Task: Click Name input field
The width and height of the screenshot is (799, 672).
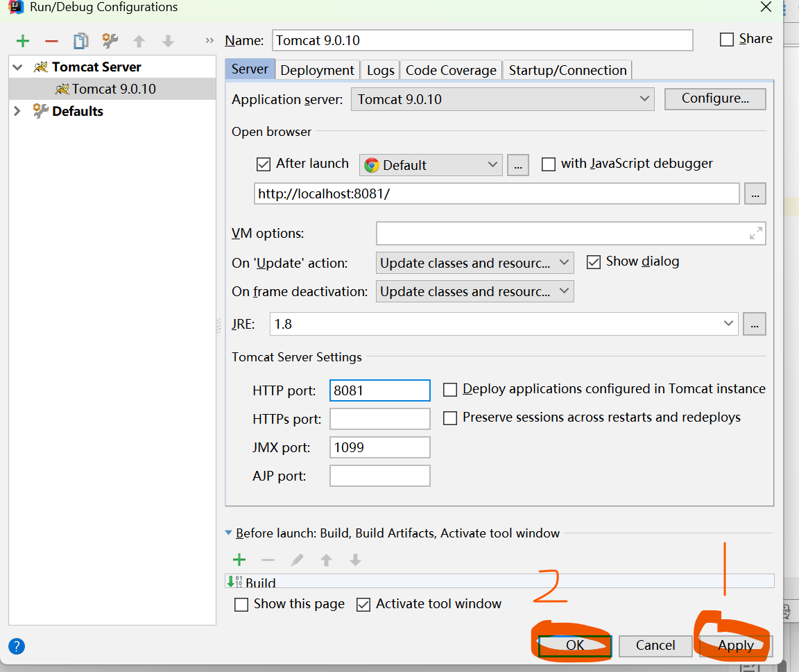Action: (483, 40)
